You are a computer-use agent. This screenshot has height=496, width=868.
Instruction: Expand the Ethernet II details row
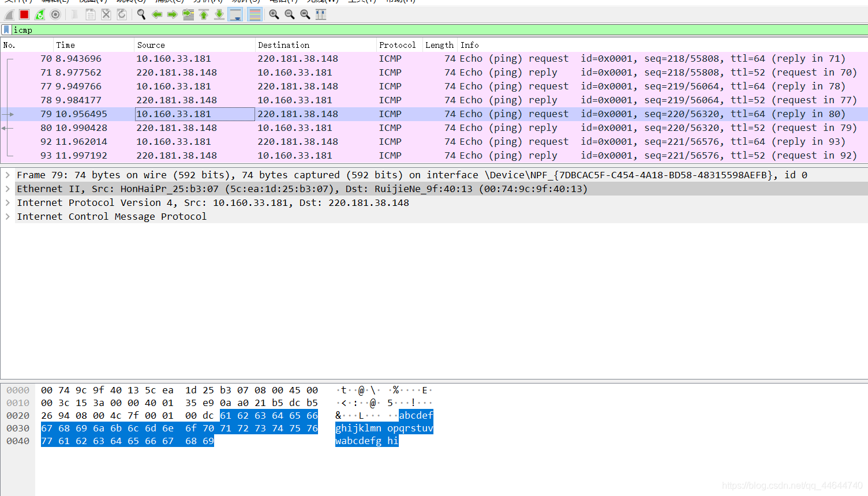click(x=8, y=189)
